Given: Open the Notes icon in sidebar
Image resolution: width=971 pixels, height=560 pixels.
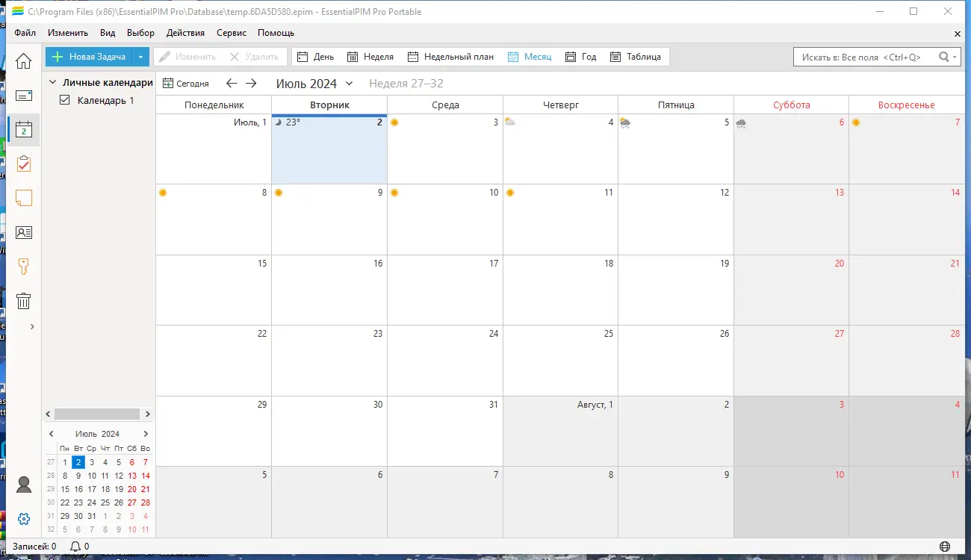Looking at the screenshot, I should click(x=24, y=198).
